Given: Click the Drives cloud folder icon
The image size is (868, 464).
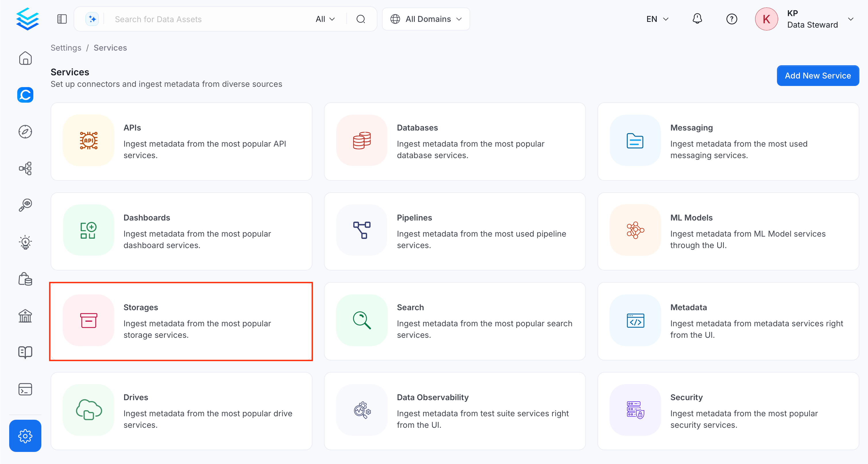Looking at the screenshot, I should click(89, 410).
